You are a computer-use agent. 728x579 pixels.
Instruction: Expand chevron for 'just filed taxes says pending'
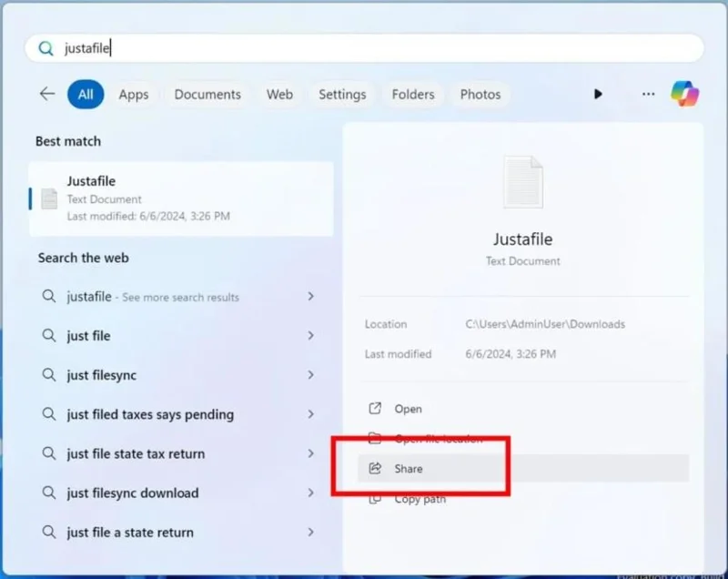tap(310, 413)
